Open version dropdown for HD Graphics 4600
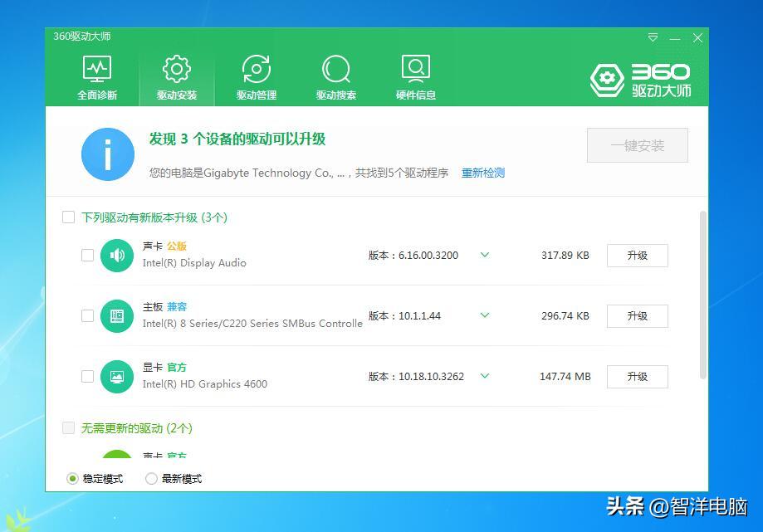Viewport: 763px width, 532px height. pos(484,376)
